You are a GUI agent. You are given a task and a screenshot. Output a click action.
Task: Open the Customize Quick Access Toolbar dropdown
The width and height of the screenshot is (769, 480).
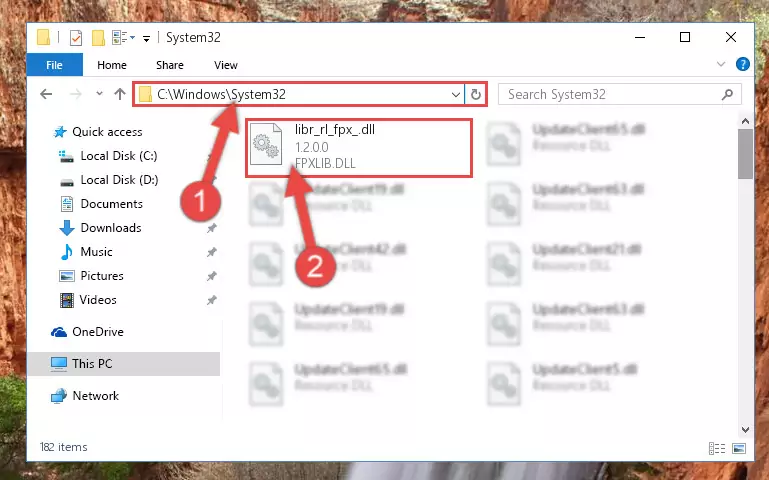pos(146,38)
